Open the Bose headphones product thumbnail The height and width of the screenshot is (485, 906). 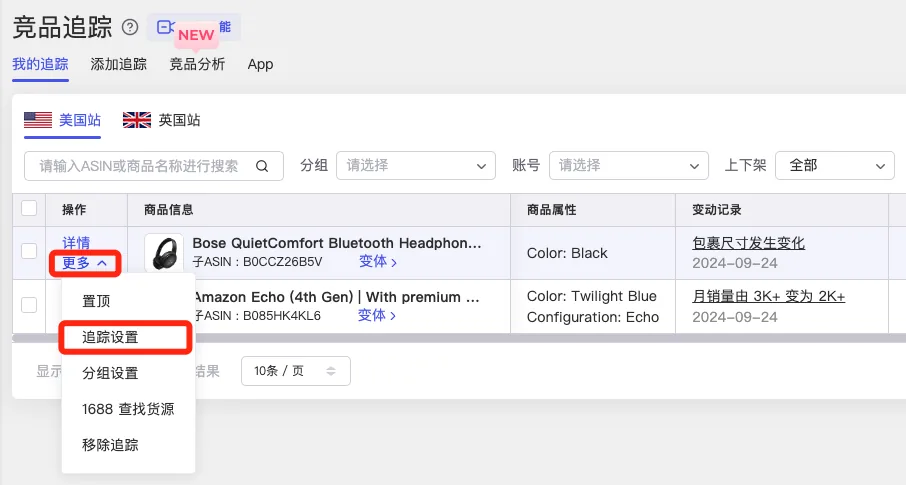[164, 253]
